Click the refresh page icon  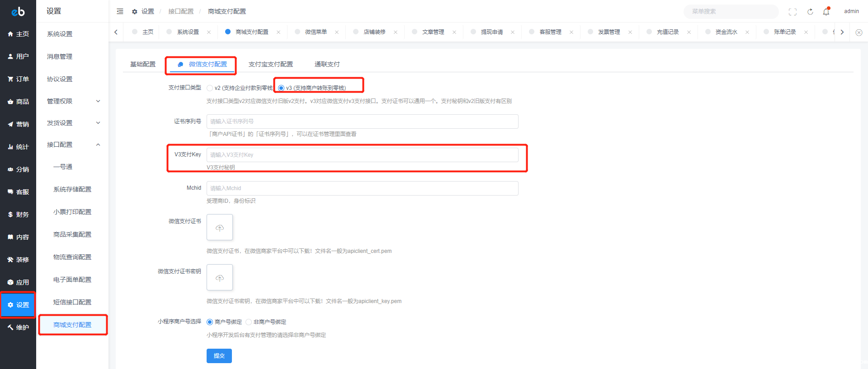pyautogui.click(x=810, y=12)
